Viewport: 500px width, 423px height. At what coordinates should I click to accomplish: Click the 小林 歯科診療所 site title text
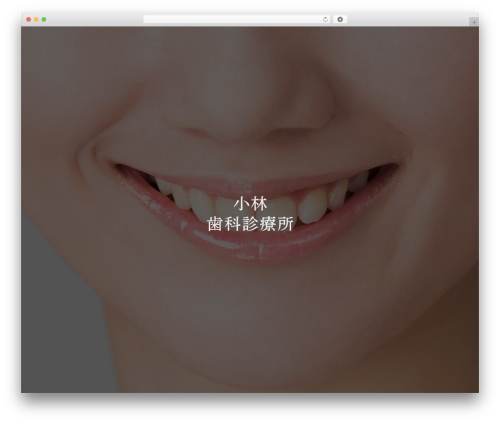click(250, 214)
